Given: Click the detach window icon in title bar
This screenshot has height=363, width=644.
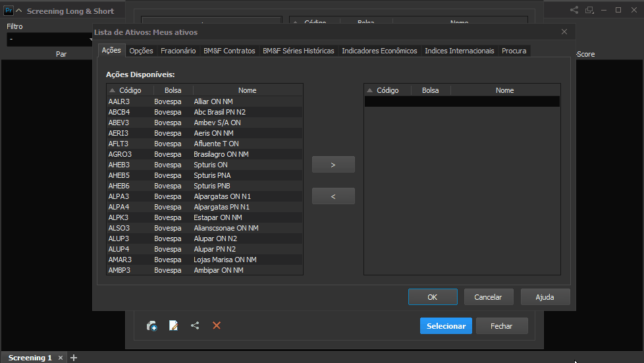Looking at the screenshot, I should click(x=589, y=11).
